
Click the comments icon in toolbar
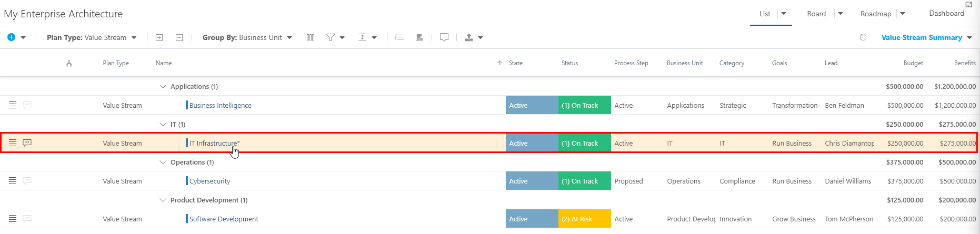[444, 37]
